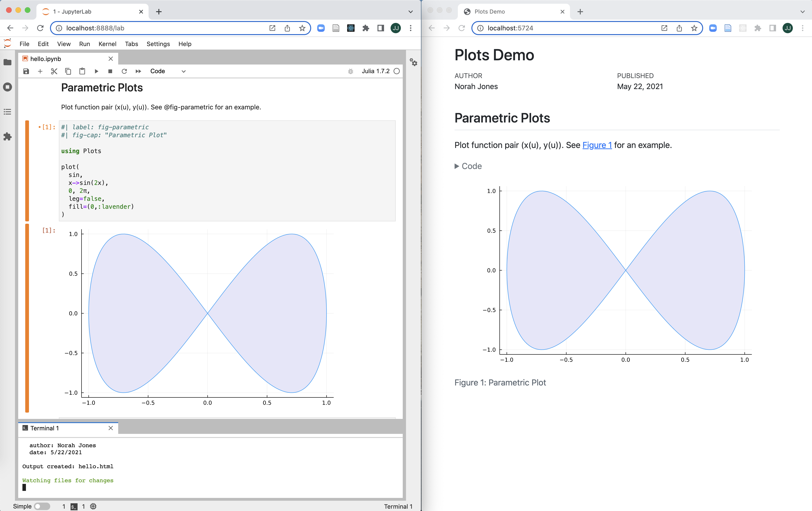Open Table of Contents sidebar icon
The width and height of the screenshot is (812, 511).
pyautogui.click(x=7, y=112)
